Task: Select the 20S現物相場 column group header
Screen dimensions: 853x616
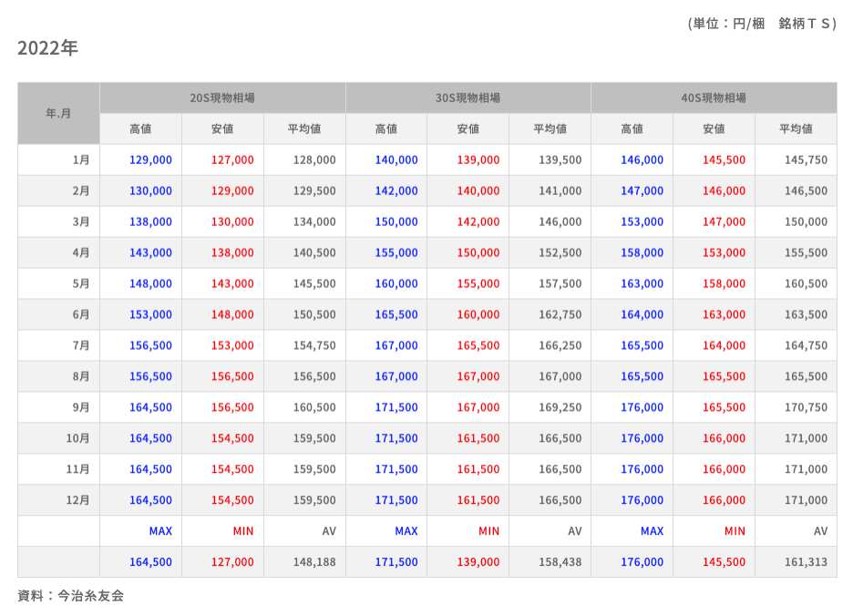Action: (x=222, y=98)
